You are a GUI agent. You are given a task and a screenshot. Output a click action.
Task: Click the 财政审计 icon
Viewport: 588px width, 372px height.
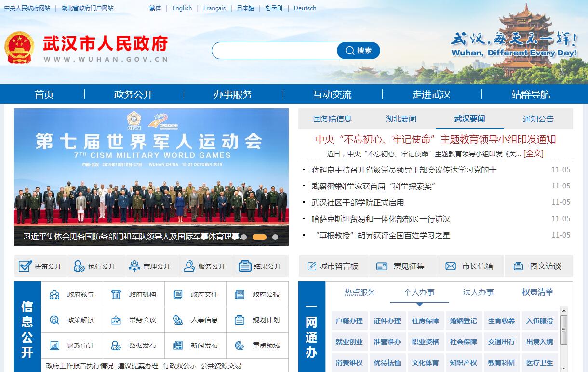pyautogui.click(x=54, y=345)
